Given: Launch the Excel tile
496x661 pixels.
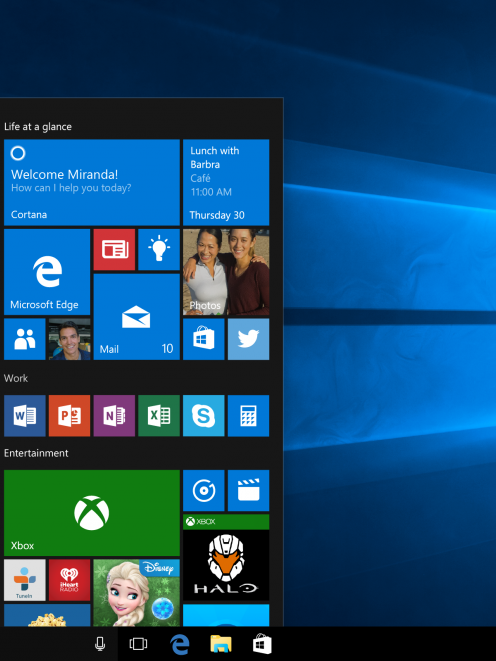Looking at the screenshot, I should pyautogui.click(x=159, y=416).
